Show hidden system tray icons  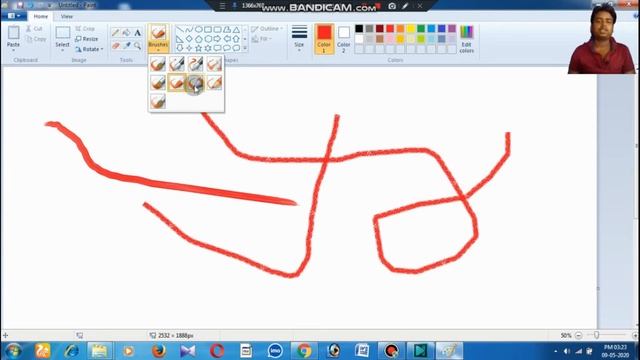pos(556,351)
